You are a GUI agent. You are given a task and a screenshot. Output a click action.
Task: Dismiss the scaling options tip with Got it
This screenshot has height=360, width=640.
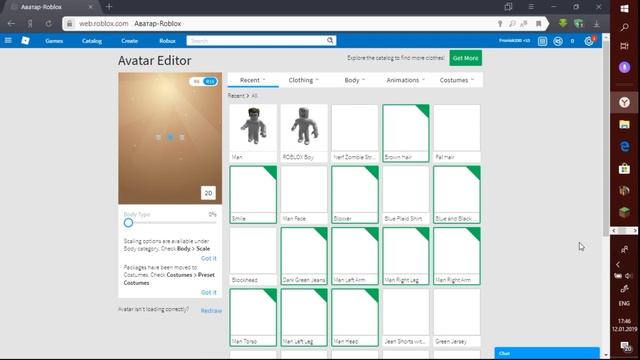(x=209, y=258)
